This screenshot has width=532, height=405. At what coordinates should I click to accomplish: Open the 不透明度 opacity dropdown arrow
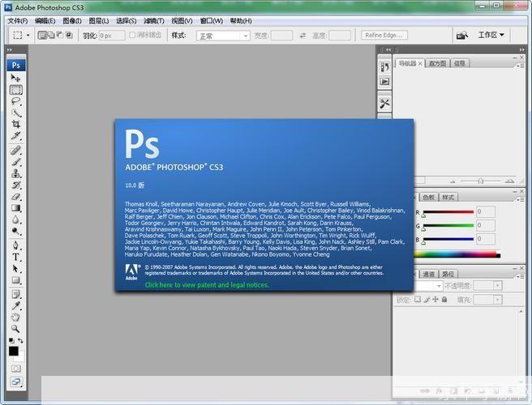[x=497, y=286]
